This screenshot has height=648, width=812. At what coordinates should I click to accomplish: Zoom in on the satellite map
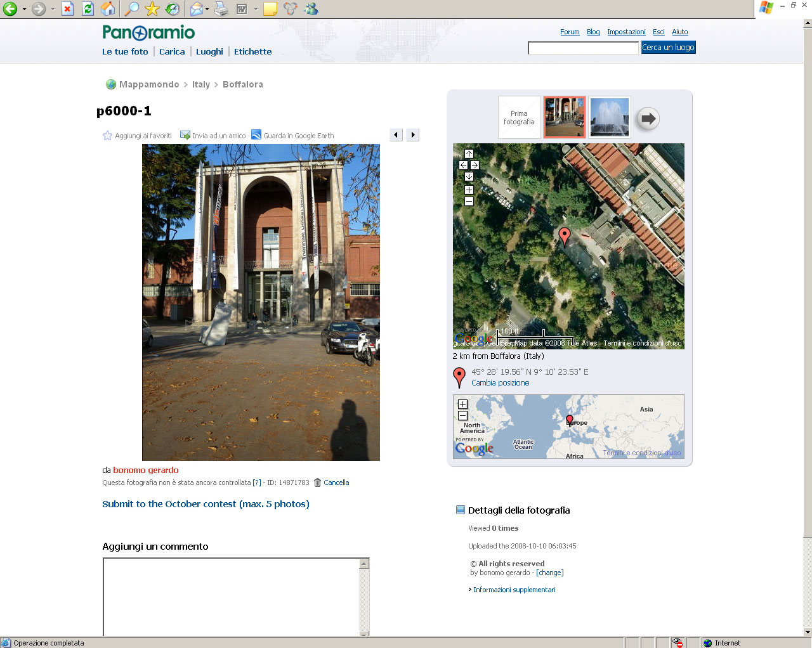(469, 190)
